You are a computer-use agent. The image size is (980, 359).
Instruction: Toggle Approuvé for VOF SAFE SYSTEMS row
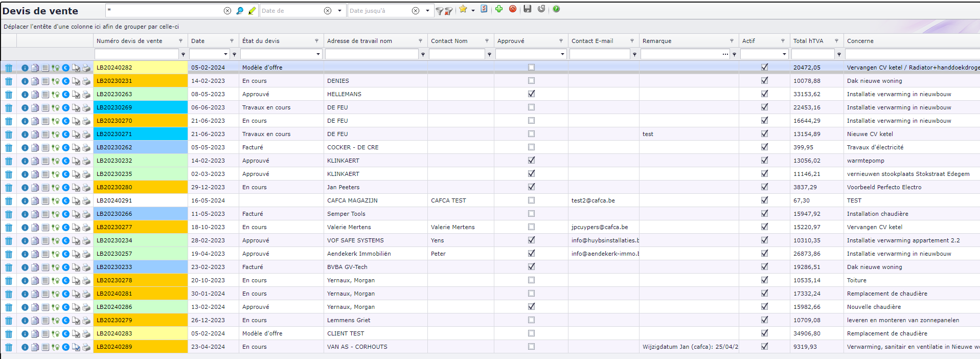coord(531,240)
